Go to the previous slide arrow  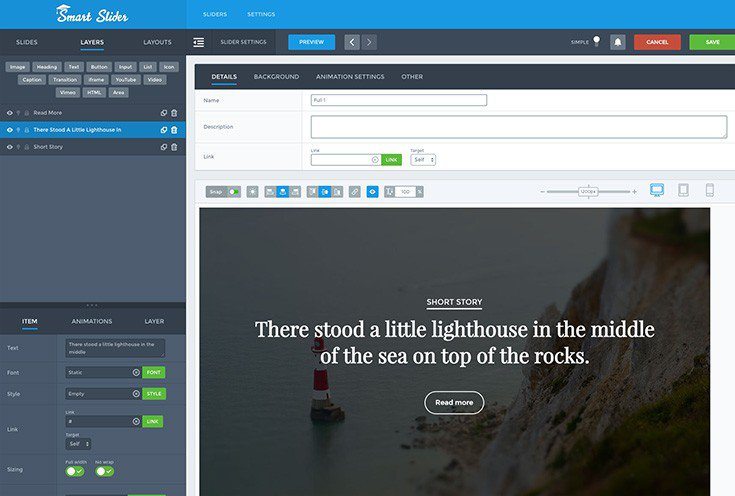[352, 42]
